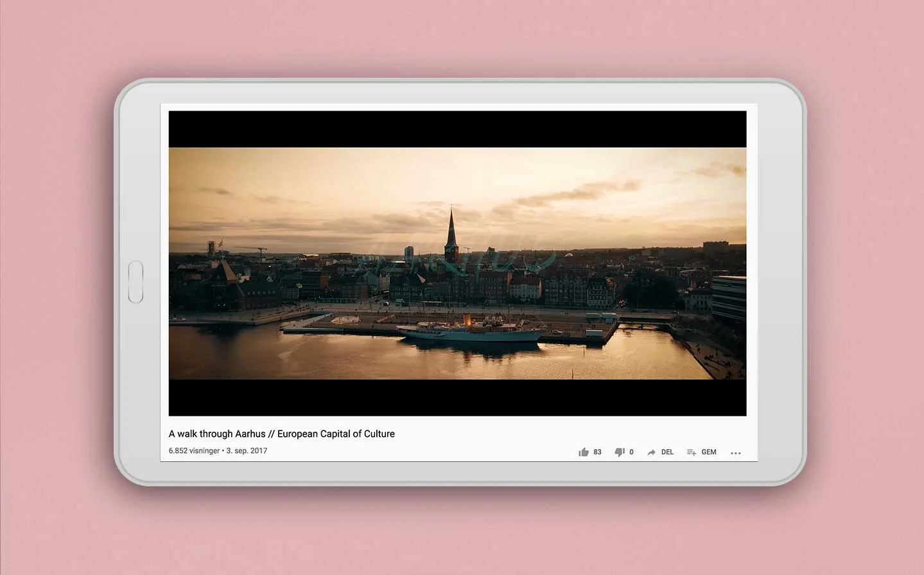Click the thumbs-down dislike icon
924x575 pixels.
pyautogui.click(x=620, y=452)
